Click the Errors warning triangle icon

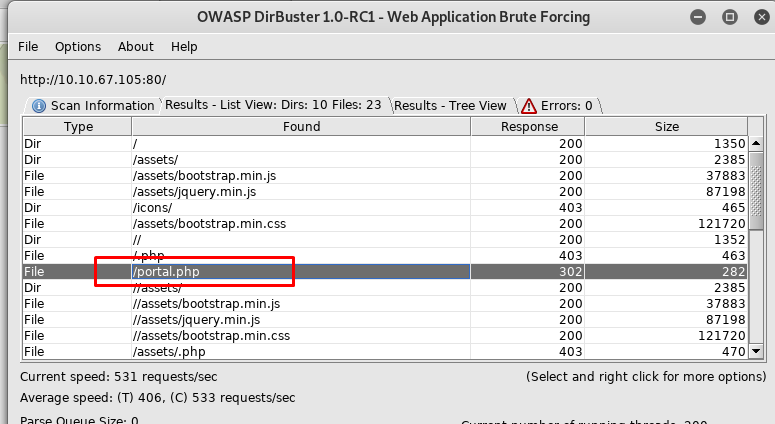pos(528,106)
